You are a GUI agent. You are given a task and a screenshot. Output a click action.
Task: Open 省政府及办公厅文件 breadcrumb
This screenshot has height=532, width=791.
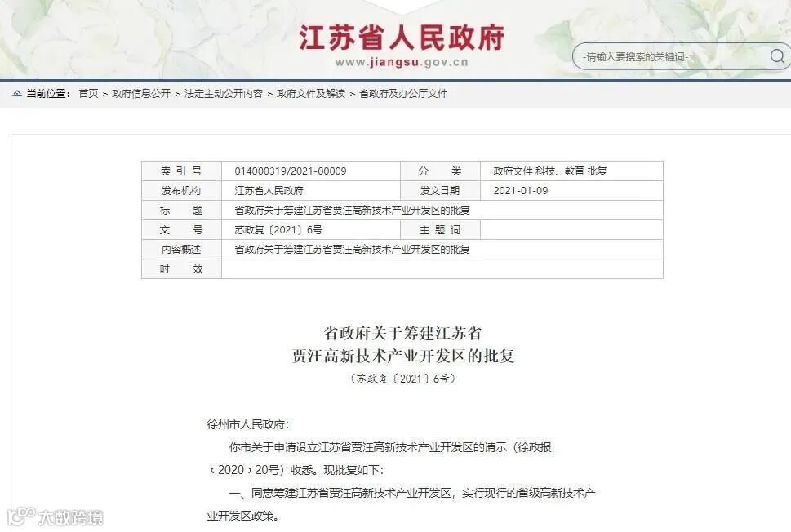point(403,93)
